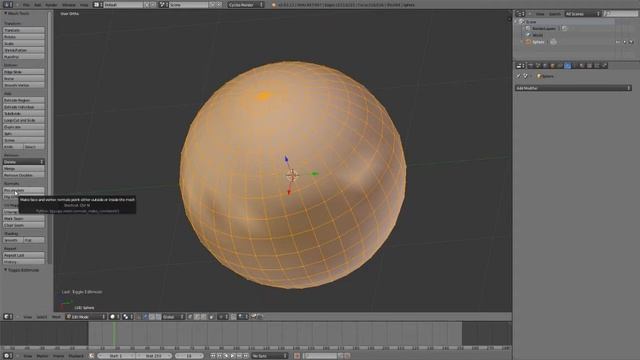Enable rotate manipulator icon
Image resolution: width=640 pixels, height=360 pixels.
coord(151,317)
